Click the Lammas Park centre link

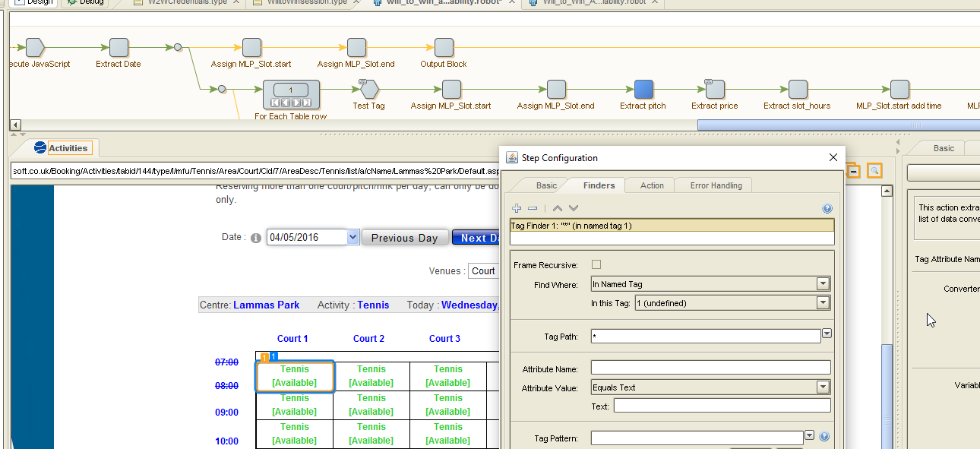tap(266, 305)
